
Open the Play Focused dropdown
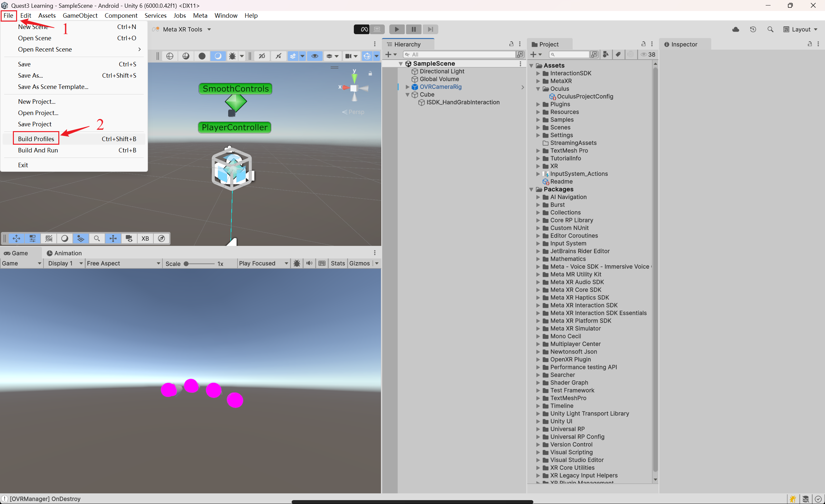[264, 263]
